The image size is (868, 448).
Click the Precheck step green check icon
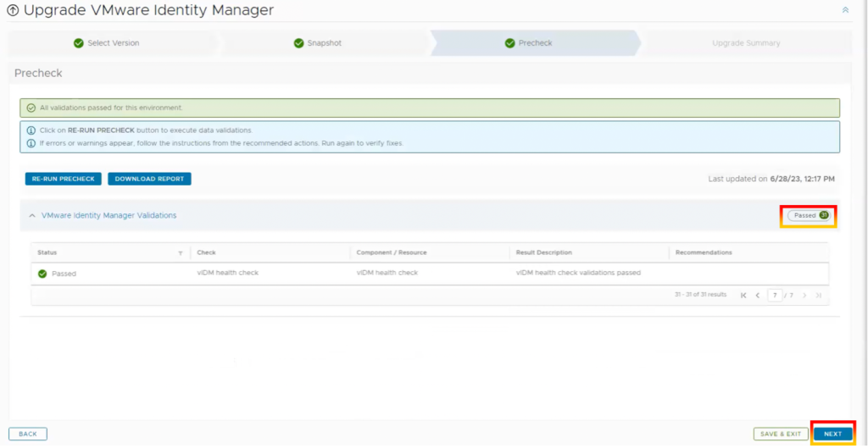[x=509, y=43]
